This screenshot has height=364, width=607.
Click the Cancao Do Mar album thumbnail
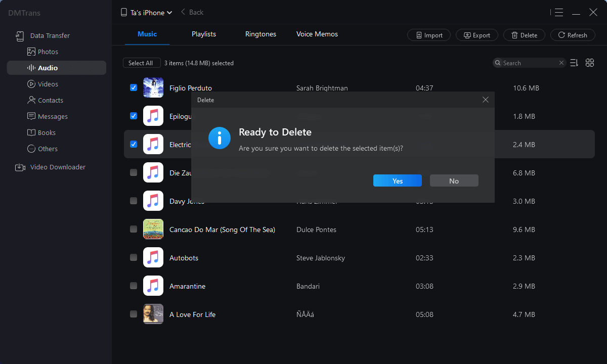[153, 229]
